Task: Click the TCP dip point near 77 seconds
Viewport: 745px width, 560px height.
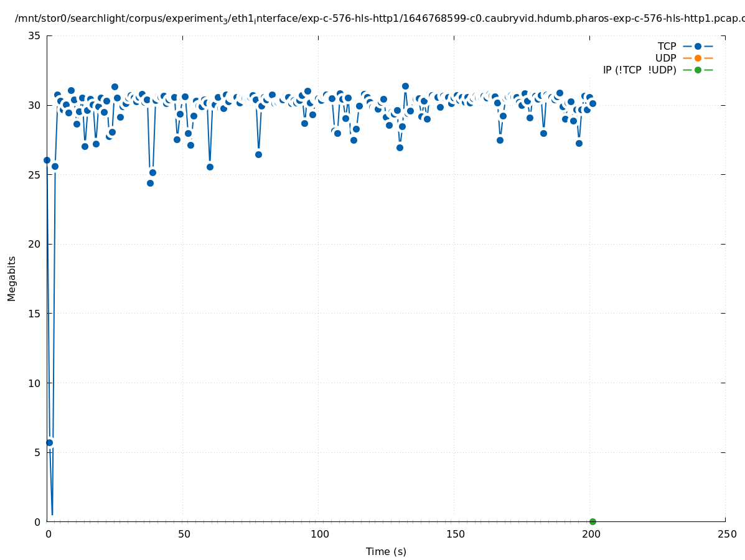Action: 258,154
